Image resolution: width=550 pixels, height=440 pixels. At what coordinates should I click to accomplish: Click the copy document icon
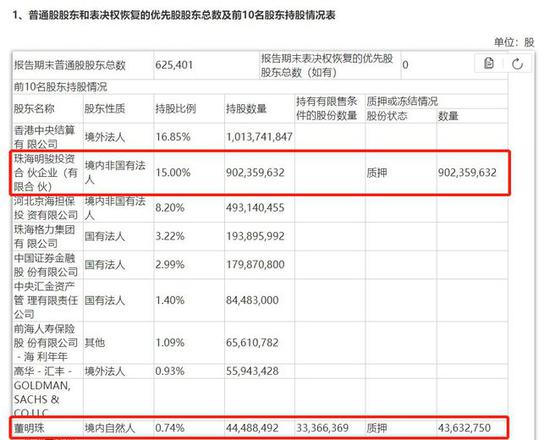(x=489, y=64)
